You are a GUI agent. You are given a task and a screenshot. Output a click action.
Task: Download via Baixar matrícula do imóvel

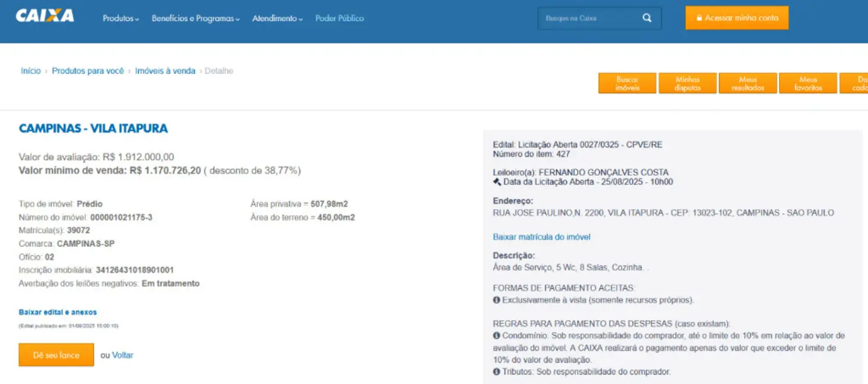coord(541,237)
